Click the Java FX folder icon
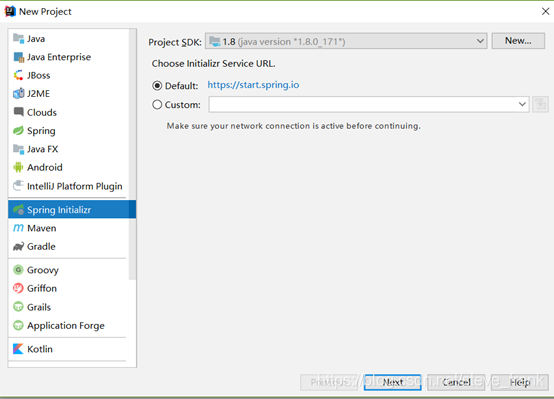The image size is (554, 399). pyautogui.click(x=18, y=149)
